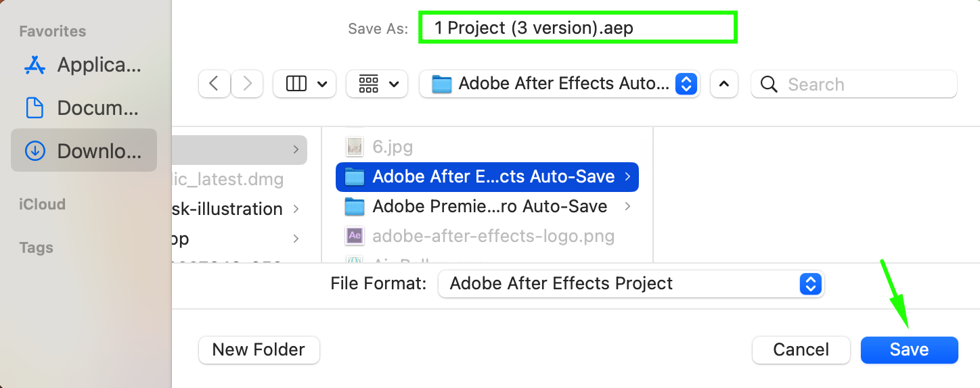Click the Save As filename field
The height and width of the screenshot is (388, 980).
pos(577,28)
